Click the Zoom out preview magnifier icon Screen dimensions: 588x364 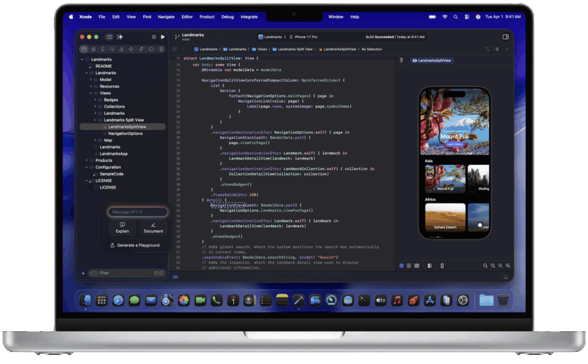pyautogui.click(x=485, y=266)
